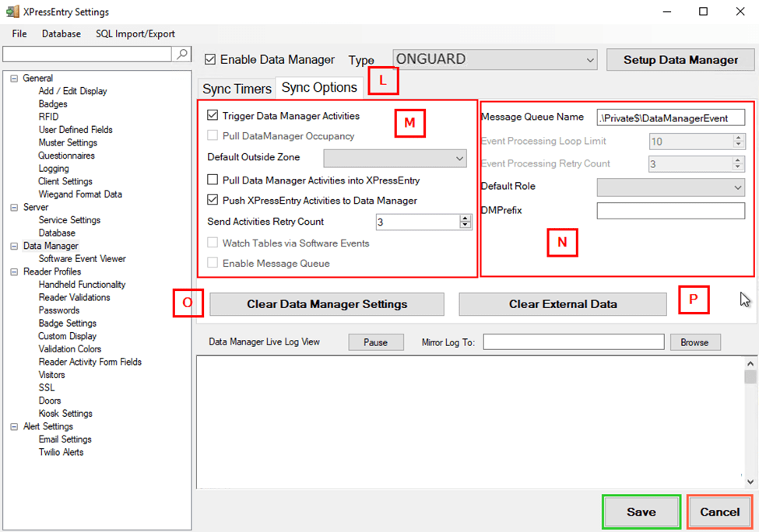
Task: Collapse the General tree node
Action: (14, 79)
